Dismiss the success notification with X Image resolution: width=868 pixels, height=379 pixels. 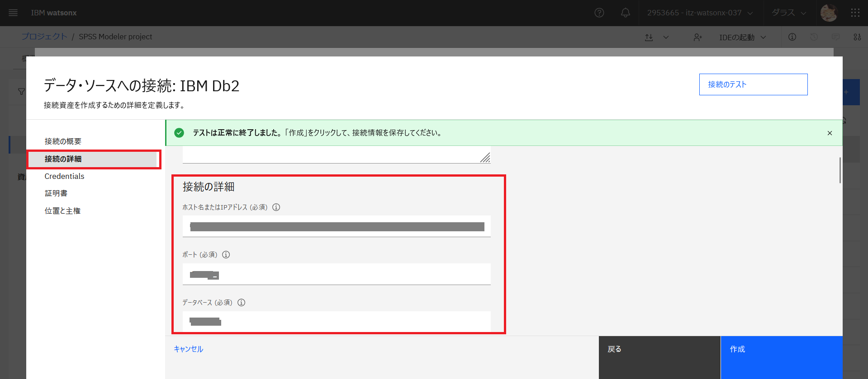click(x=830, y=133)
